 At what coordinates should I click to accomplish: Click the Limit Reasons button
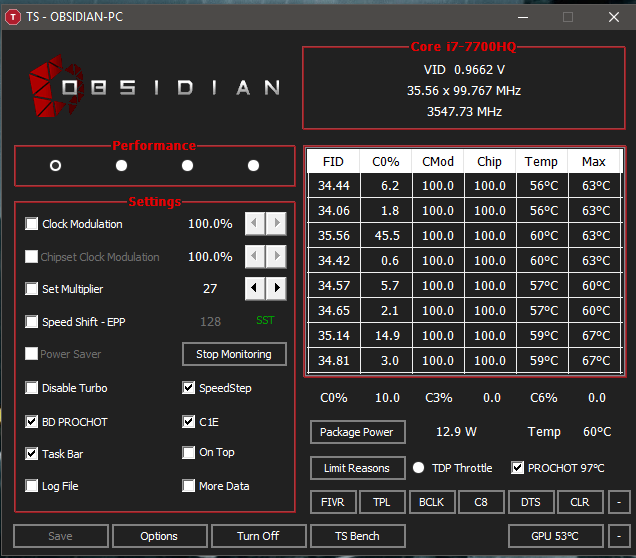(357, 468)
